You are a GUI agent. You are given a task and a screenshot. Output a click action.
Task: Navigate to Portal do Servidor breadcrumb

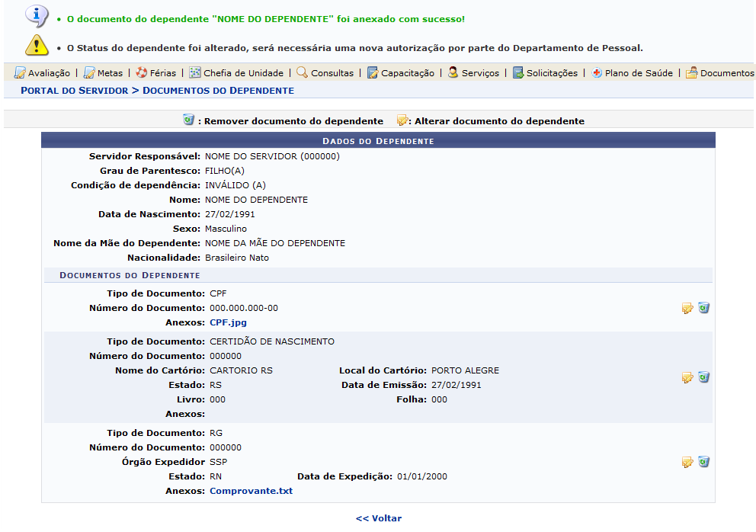(74, 91)
